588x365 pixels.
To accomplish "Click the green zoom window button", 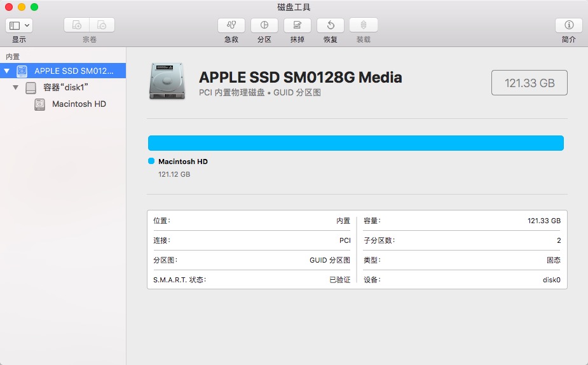I will pyautogui.click(x=34, y=7).
